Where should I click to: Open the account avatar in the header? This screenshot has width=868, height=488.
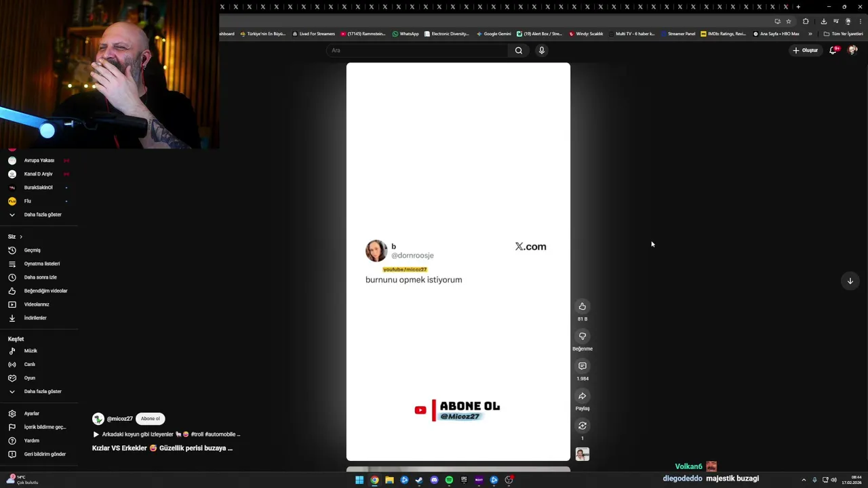click(x=852, y=50)
